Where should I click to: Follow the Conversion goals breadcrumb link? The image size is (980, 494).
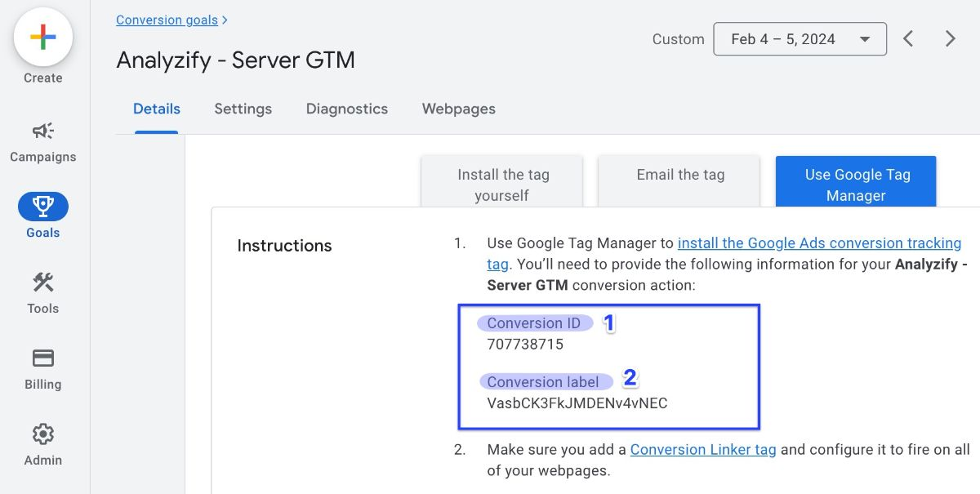[x=167, y=20]
